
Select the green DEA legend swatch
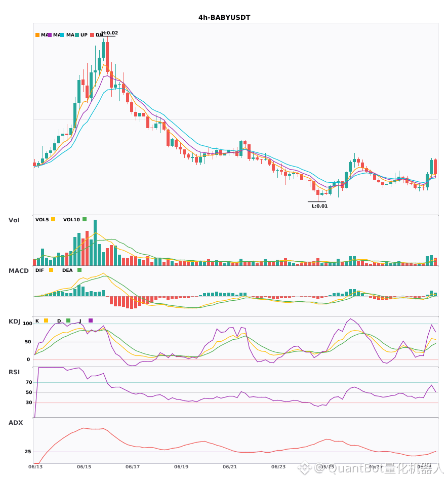point(79,270)
